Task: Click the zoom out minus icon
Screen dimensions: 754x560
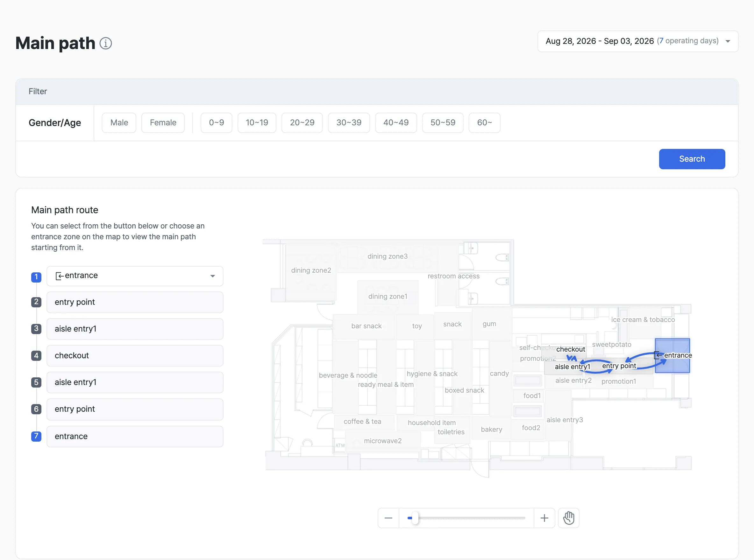Action: coord(388,518)
